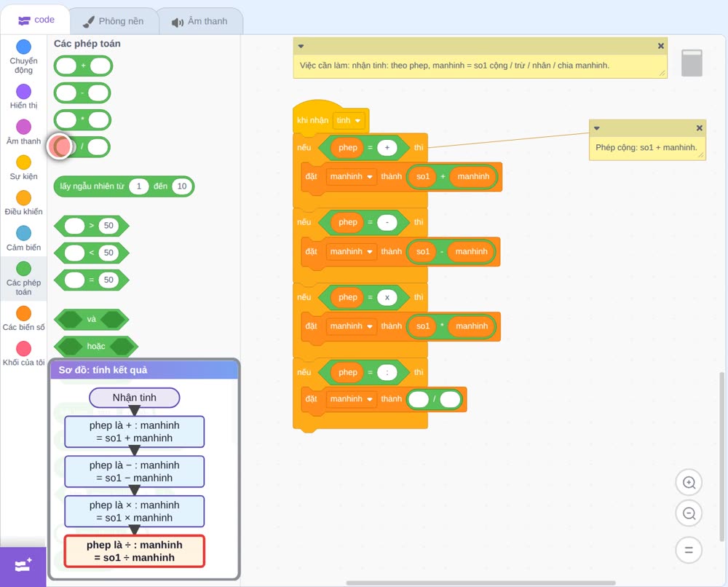Click the highlighted division flowchart step
728x587 pixels.
134,551
